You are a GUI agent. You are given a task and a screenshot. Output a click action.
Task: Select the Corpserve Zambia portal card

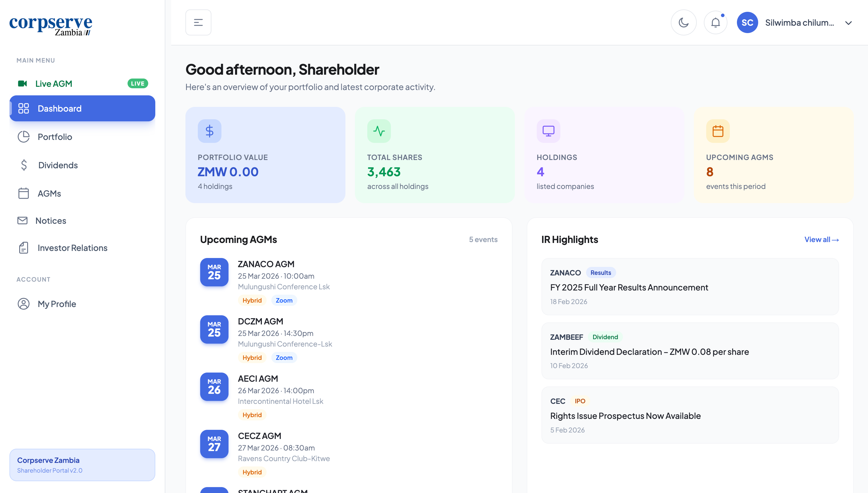coord(82,464)
